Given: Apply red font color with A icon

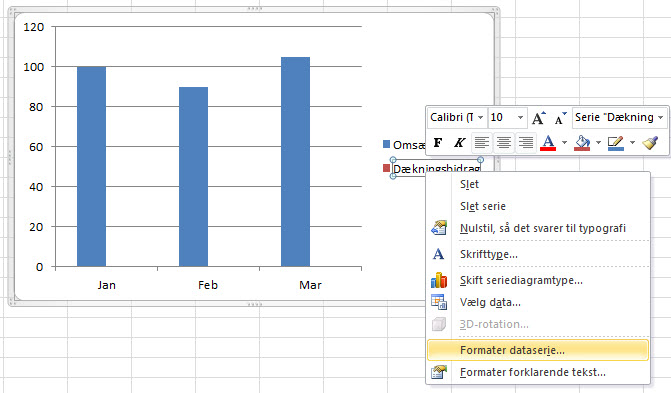Looking at the screenshot, I should tap(548, 143).
